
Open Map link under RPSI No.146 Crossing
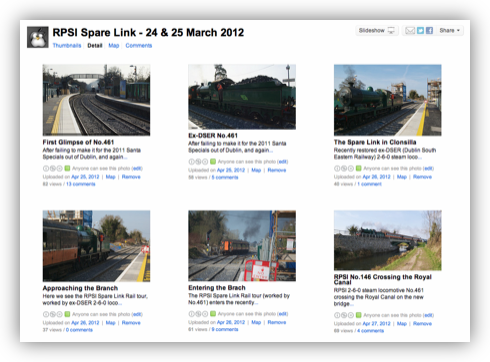point(402,324)
